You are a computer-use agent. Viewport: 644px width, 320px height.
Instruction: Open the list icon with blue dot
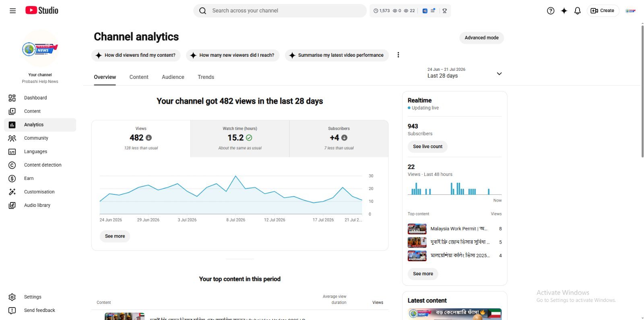click(x=433, y=11)
